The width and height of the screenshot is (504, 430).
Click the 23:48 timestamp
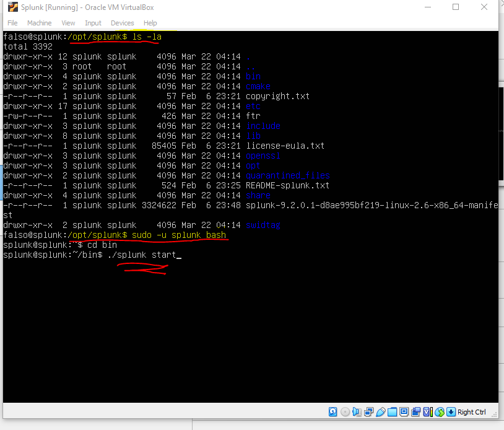click(228, 205)
